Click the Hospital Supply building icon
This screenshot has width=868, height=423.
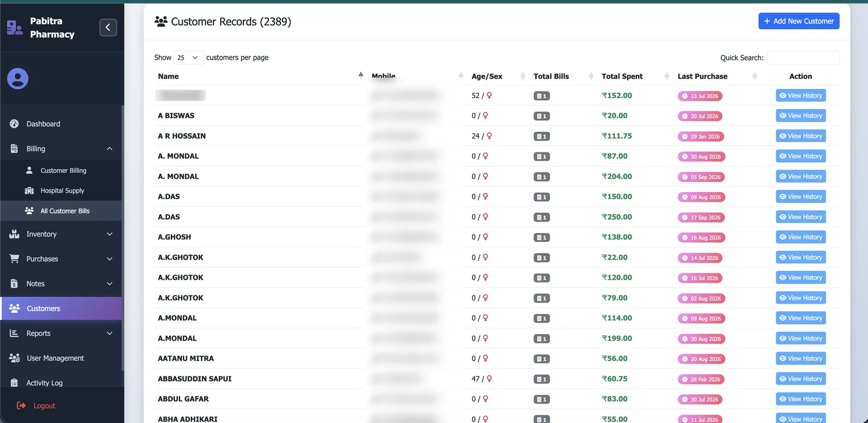point(29,191)
